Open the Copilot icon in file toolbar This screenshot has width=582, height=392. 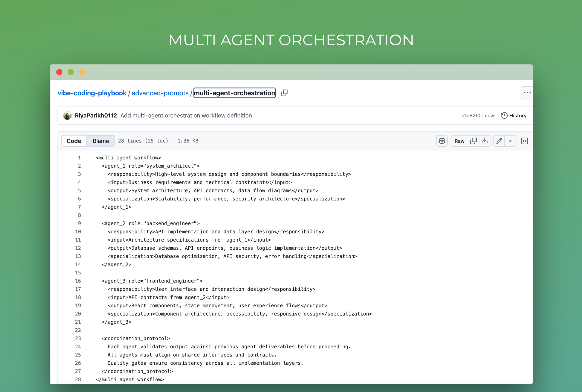(442, 141)
